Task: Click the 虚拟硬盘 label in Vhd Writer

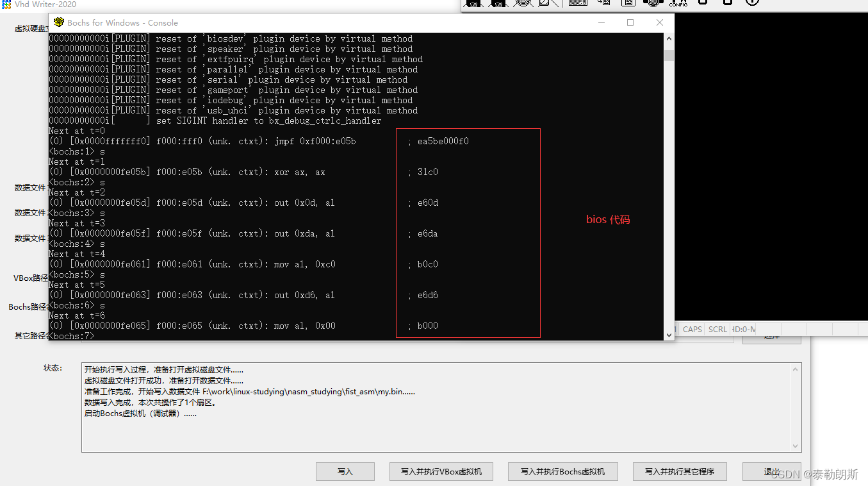Action: point(31,29)
